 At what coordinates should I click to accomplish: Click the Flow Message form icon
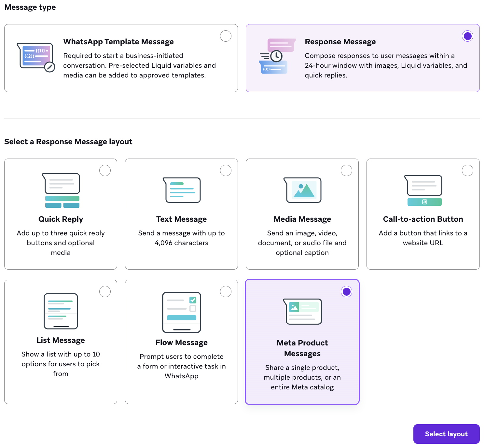pyautogui.click(x=181, y=312)
